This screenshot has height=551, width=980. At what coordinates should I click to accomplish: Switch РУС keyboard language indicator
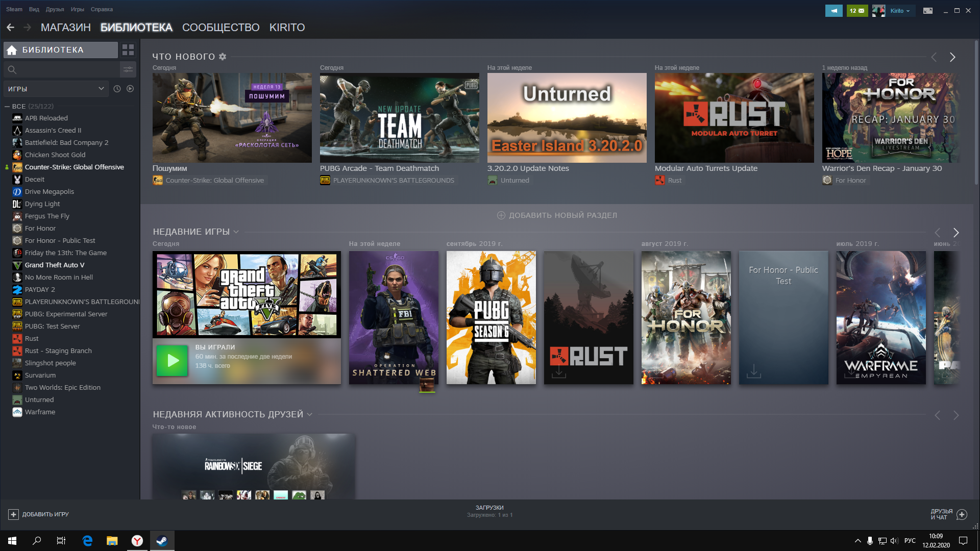[910, 541]
